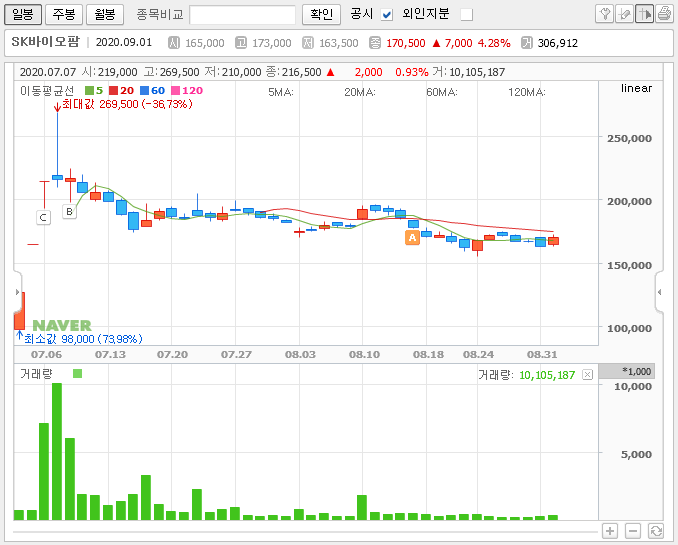Toggle the 60-day moving average swatch
This screenshot has height=545, width=678.
144,90
